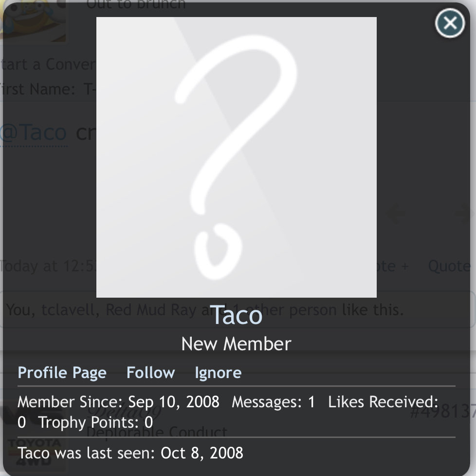Open the post permalink number #498137
476x476 pixels.
pyautogui.click(x=442, y=412)
